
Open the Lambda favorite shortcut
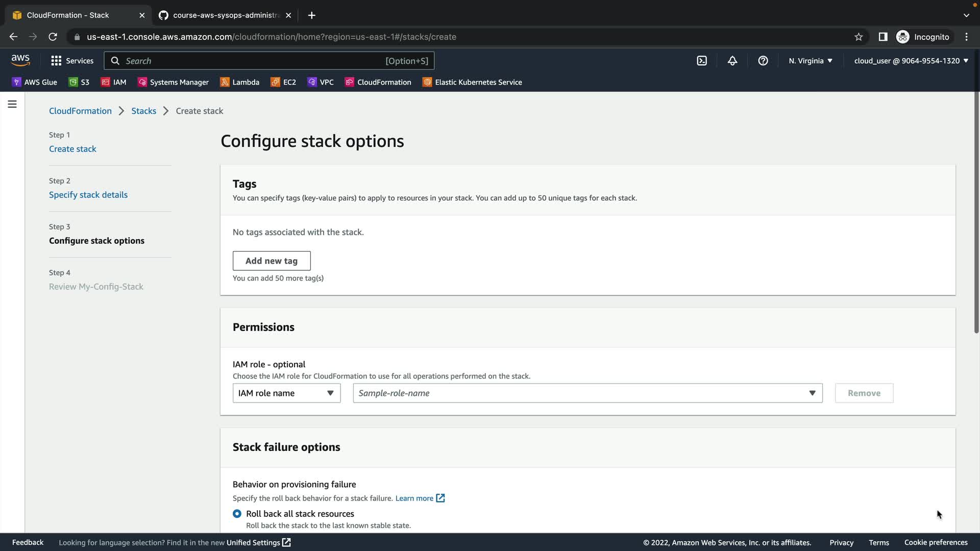[x=240, y=82]
